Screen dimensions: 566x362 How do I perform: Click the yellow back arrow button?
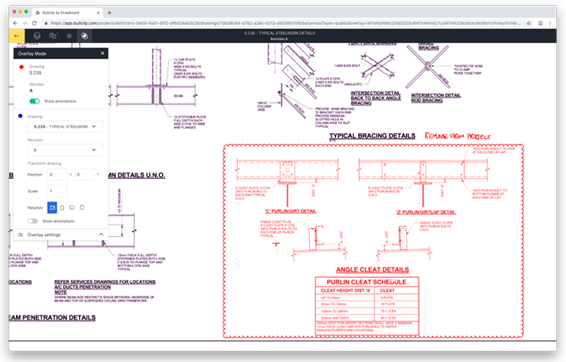(17, 36)
